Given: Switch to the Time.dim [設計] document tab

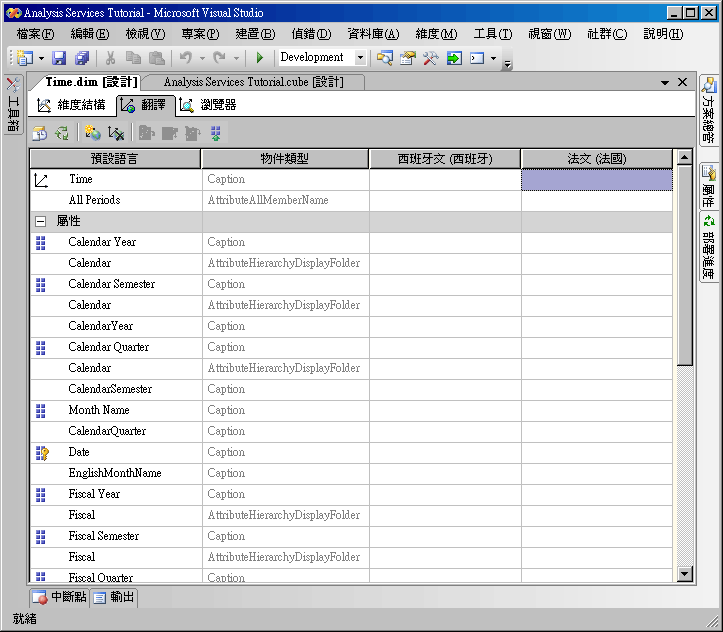Looking at the screenshot, I should coord(90,82).
